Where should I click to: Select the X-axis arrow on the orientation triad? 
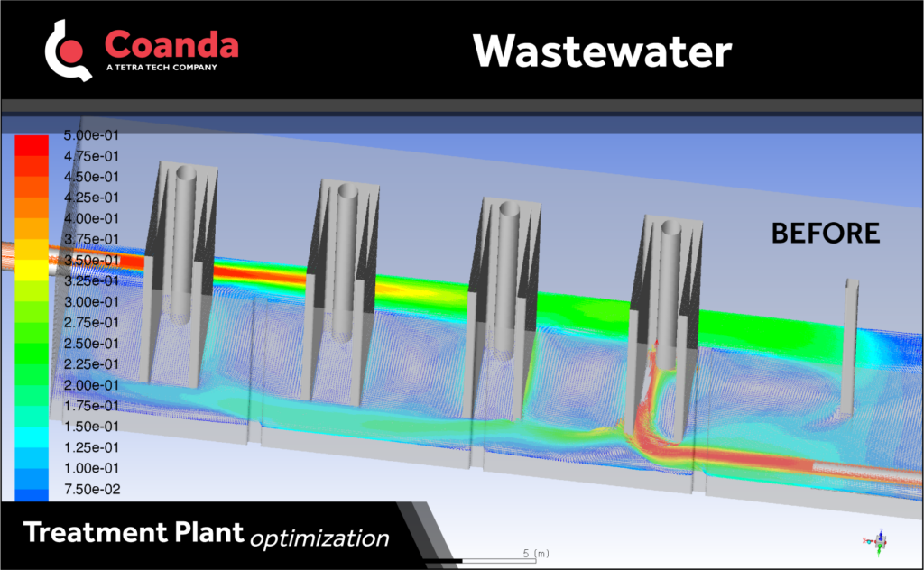869,542
